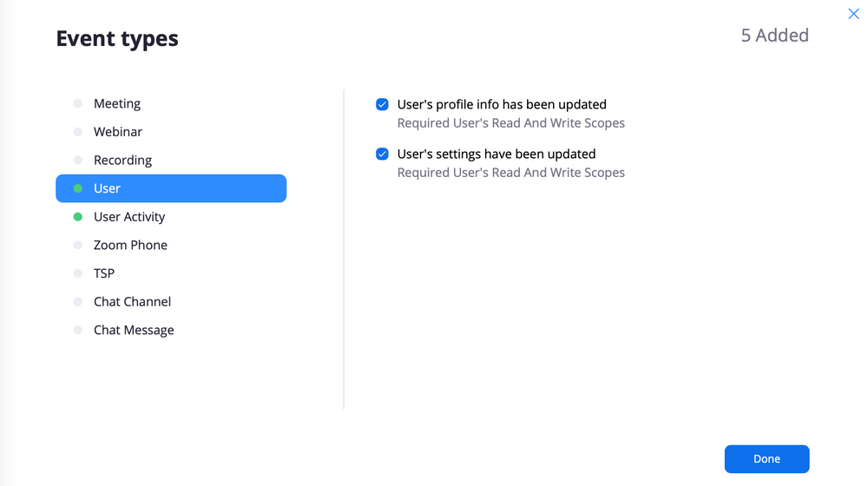Select the Meeting event category
This screenshot has height=486, width=868.
[117, 103]
